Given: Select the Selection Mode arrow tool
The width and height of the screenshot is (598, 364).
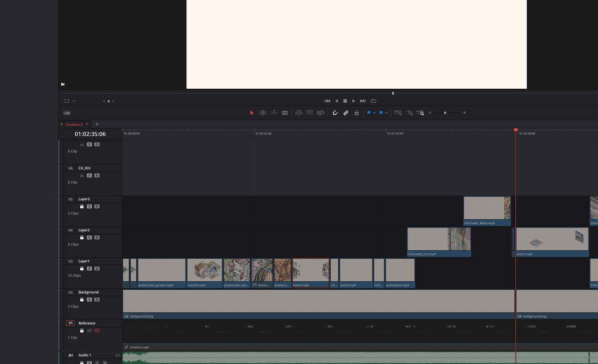Looking at the screenshot, I should pos(251,113).
